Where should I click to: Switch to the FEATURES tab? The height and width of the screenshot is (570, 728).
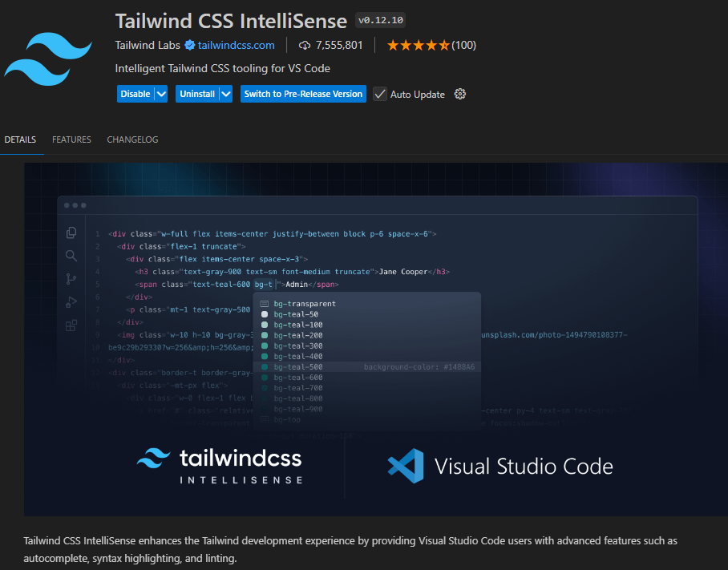tap(71, 139)
